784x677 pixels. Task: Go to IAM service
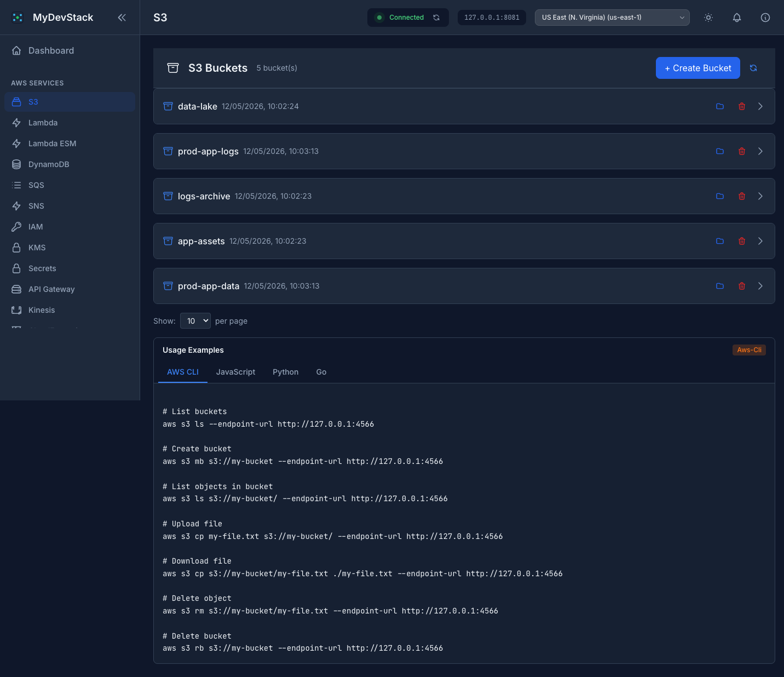70,227
